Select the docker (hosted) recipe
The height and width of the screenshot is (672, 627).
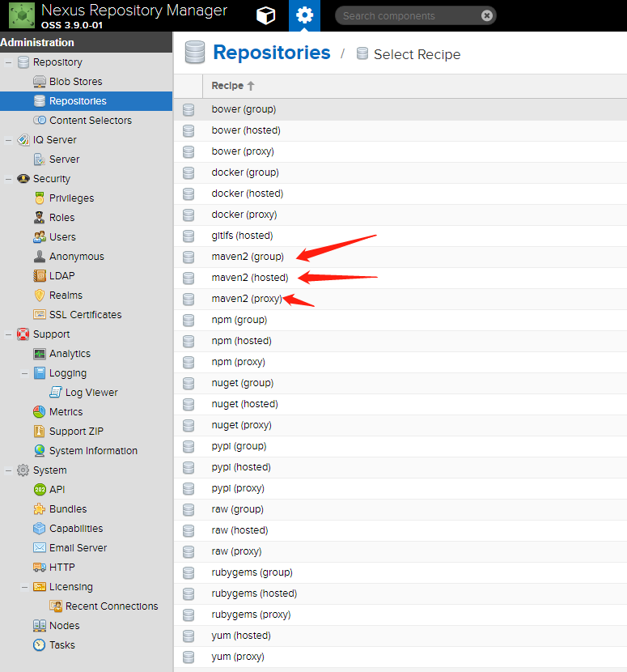coord(400,194)
